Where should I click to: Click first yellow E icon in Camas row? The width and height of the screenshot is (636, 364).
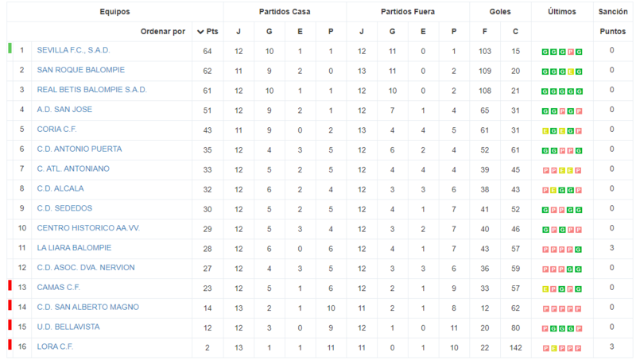(545, 289)
